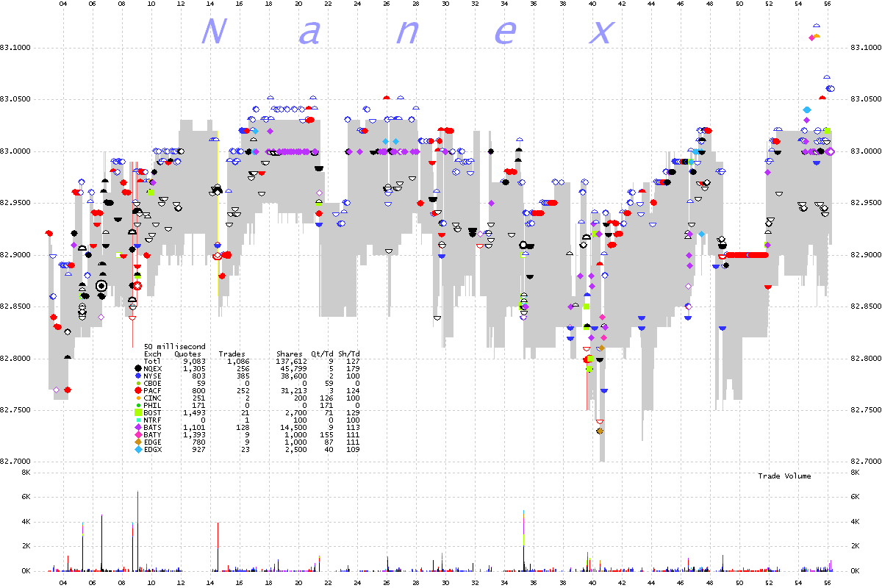This screenshot has width=882, height=588.
Task: Select the PACF exchange label in the legend
Action: [152, 390]
